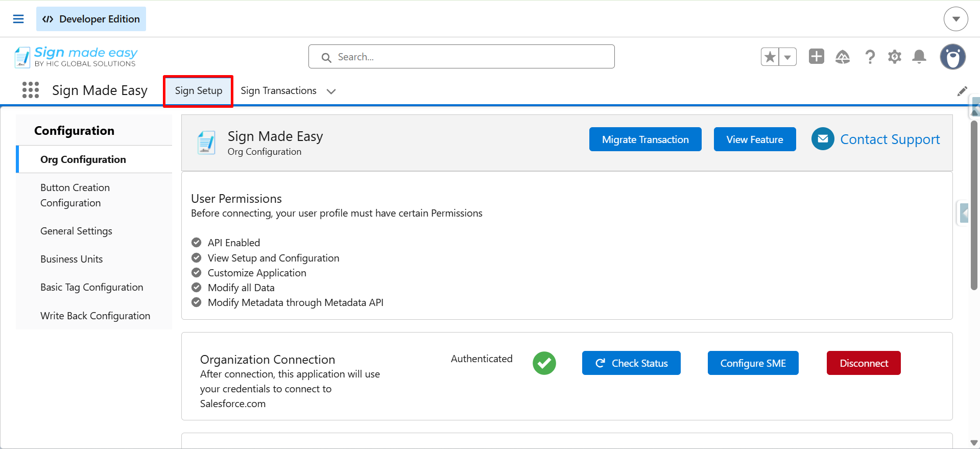Screen dimensions: 980x449
Task: Click the Favorites star icon
Action: point(770,57)
